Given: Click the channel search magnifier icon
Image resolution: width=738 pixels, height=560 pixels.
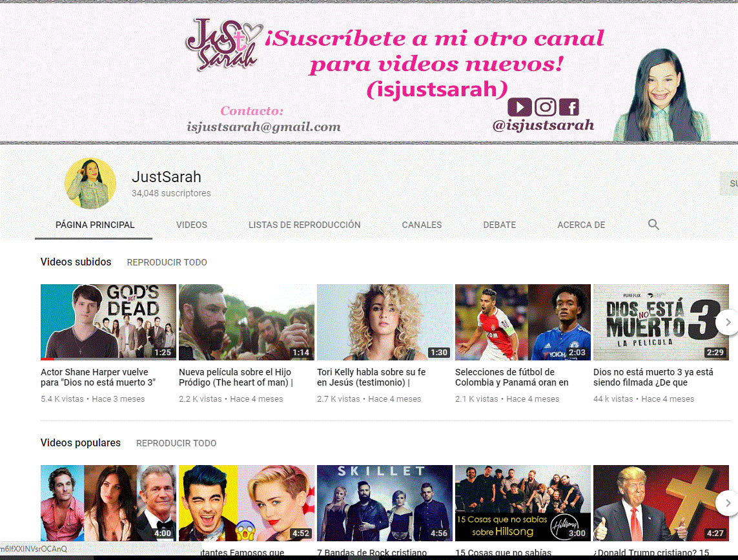Looking at the screenshot, I should (653, 225).
